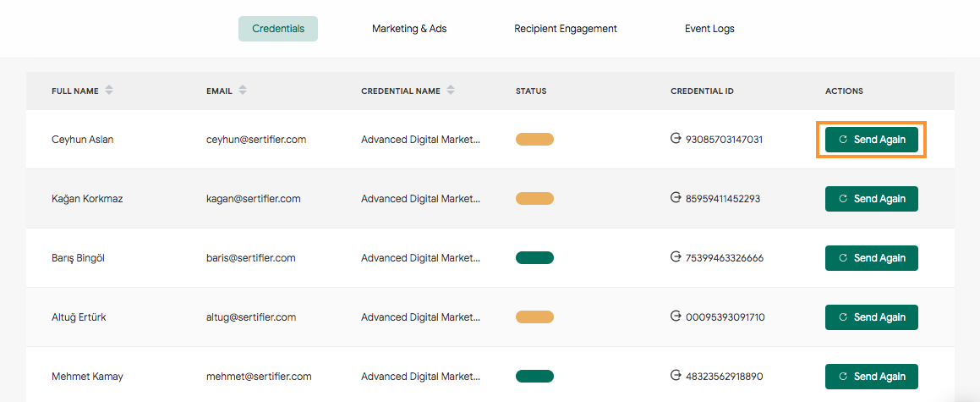Open credential link icon for ID 75399463326666

[x=675, y=257]
